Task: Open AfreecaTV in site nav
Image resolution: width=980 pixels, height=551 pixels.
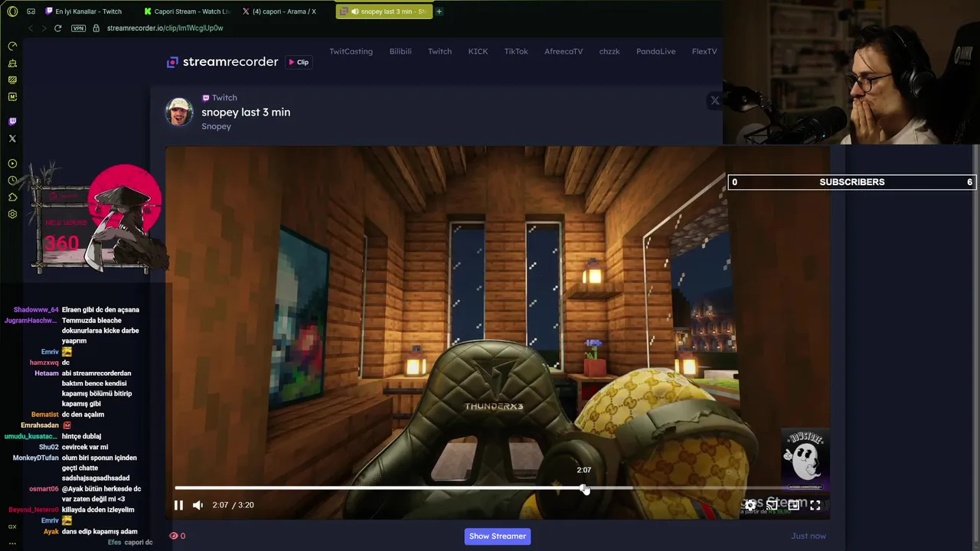Action: click(563, 51)
